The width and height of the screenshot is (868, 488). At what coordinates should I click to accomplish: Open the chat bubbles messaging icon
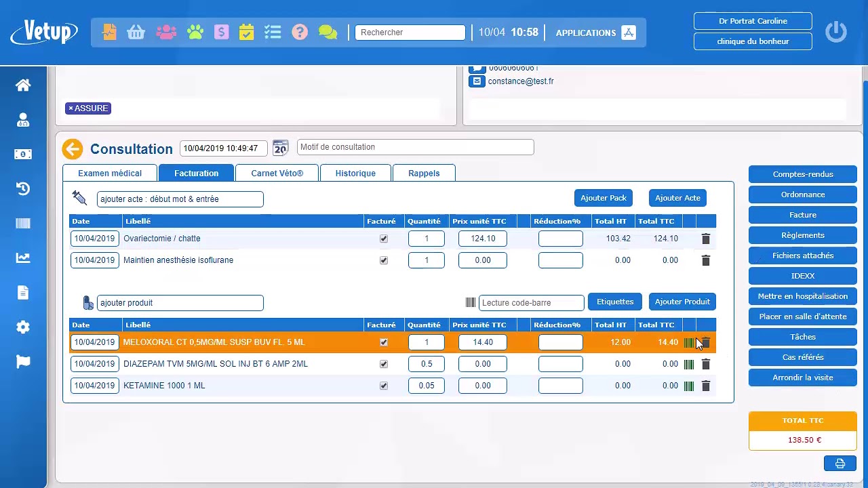click(x=328, y=33)
